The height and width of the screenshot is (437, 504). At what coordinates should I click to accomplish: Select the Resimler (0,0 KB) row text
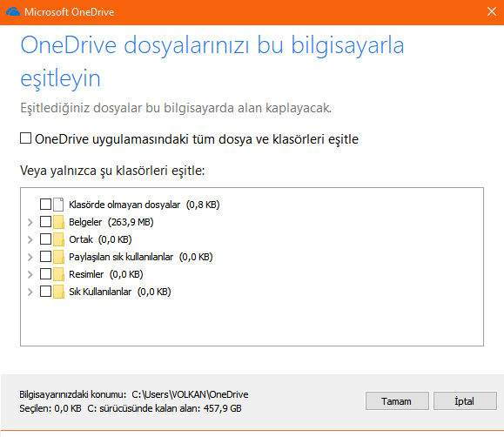pos(106,274)
